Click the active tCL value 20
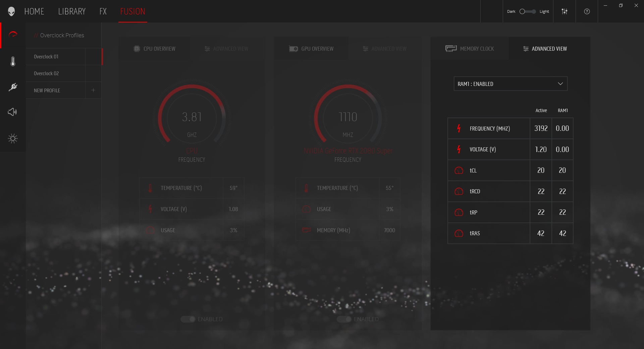This screenshot has width=644, height=349. [541, 170]
